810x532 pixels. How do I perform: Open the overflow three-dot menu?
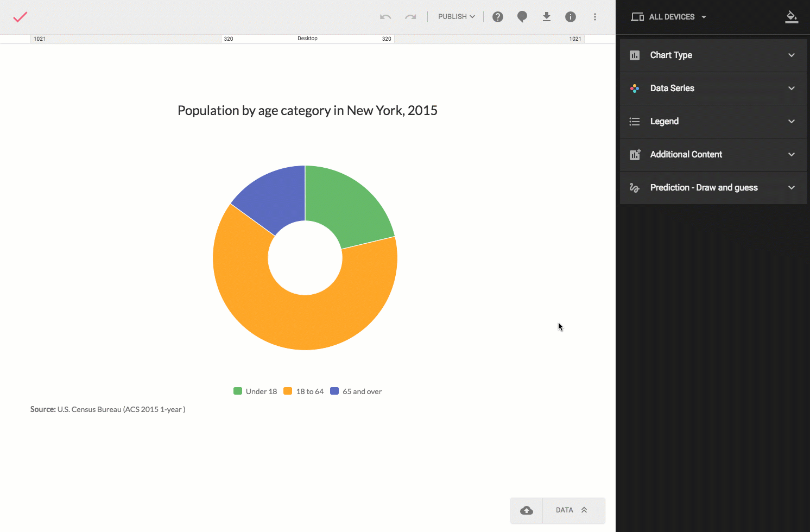coord(595,16)
